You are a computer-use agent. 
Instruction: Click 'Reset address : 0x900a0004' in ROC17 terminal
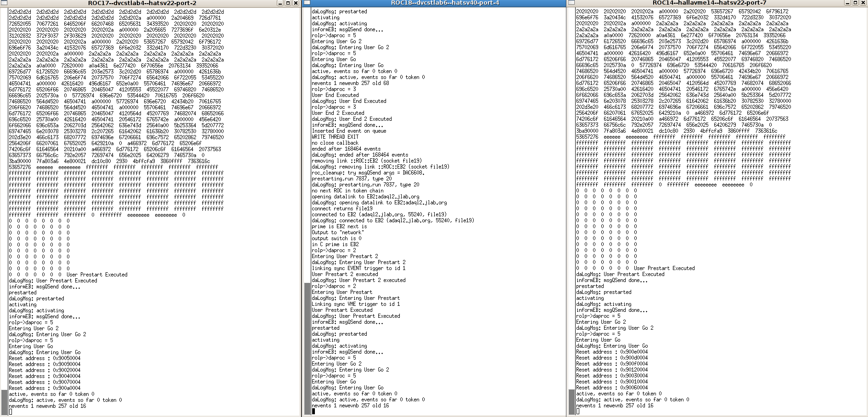(x=45, y=388)
